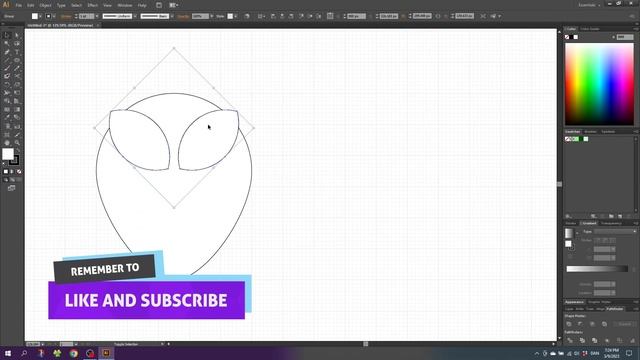Screen dimensions: 640x360
Task: Click Minus Front in Pathfinder panel
Action: 580,324
